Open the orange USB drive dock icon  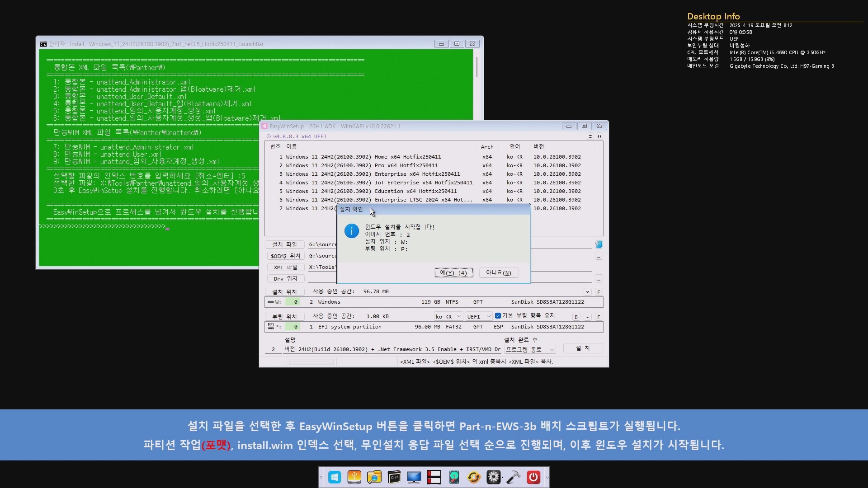[x=354, y=477]
